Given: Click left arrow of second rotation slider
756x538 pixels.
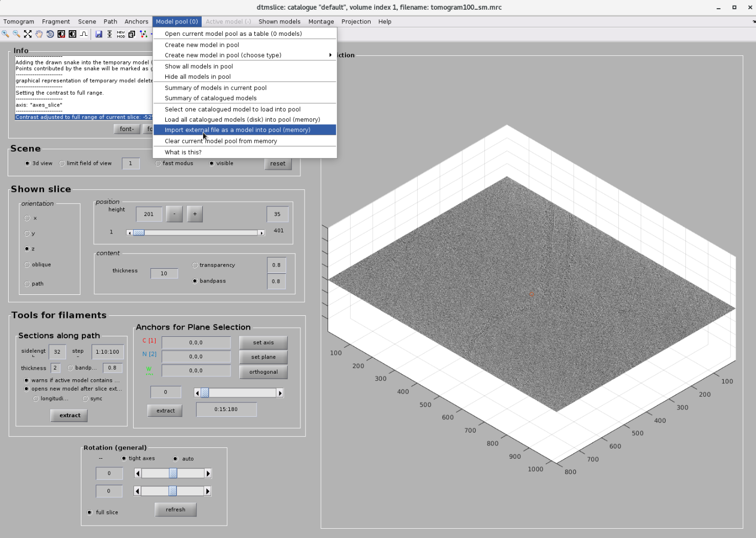Looking at the screenshot, I should [x=137, y=491].
